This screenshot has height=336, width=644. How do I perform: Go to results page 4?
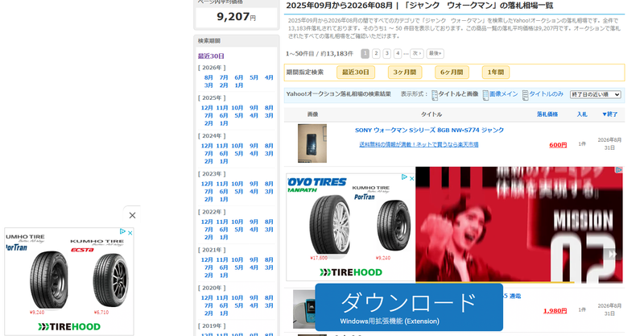(398, 53)
